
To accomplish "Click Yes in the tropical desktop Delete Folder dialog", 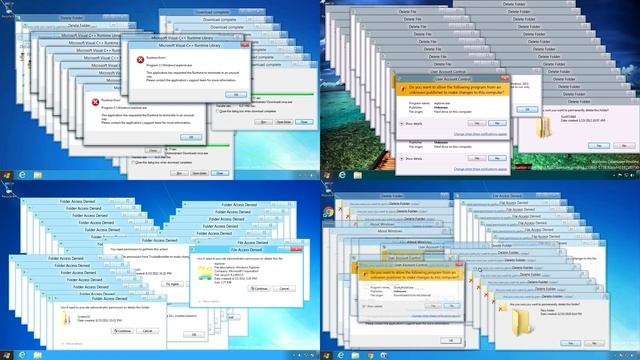I will coord(599,146).
